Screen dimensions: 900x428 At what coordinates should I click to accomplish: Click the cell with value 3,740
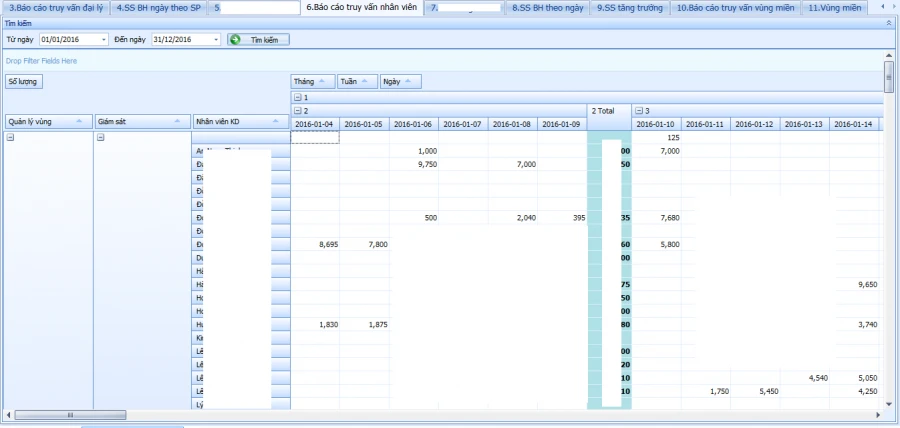point(854,325)
